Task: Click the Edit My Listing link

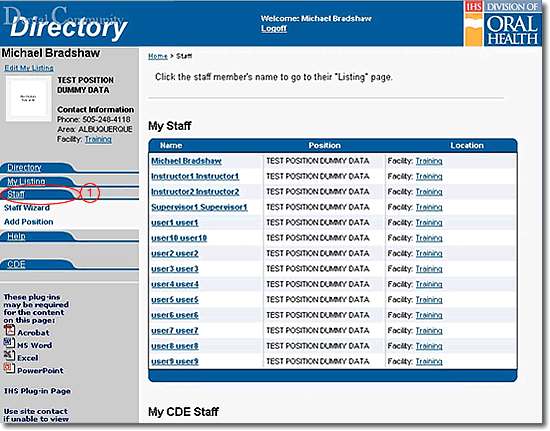Action: (x=29, y=68)
